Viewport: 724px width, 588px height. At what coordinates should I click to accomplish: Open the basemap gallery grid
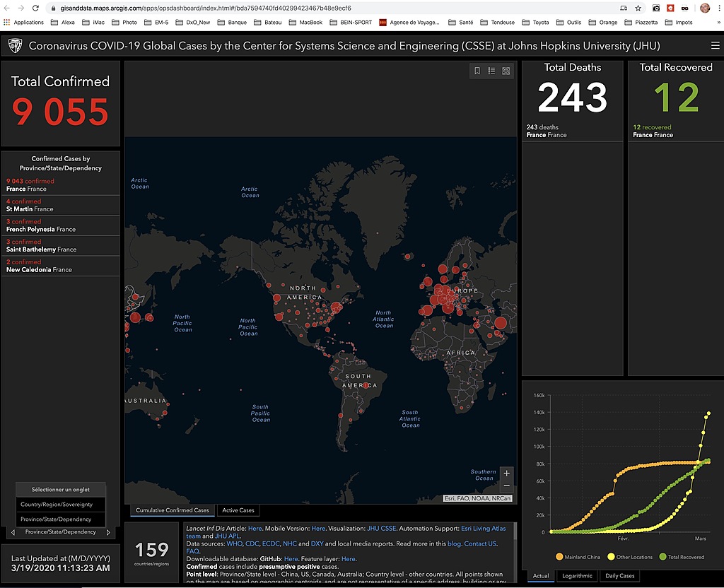506,71
